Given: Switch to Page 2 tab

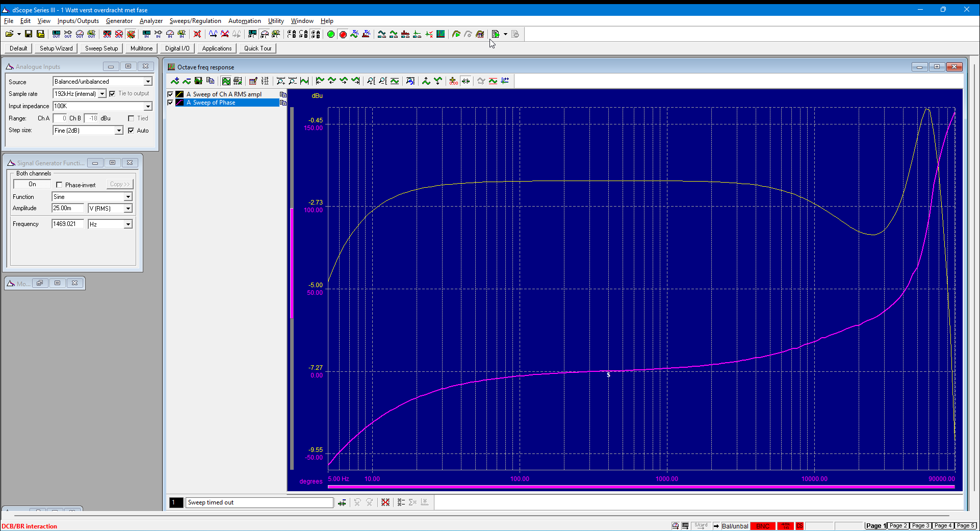Looking at the screenshot, I should 898,525.
